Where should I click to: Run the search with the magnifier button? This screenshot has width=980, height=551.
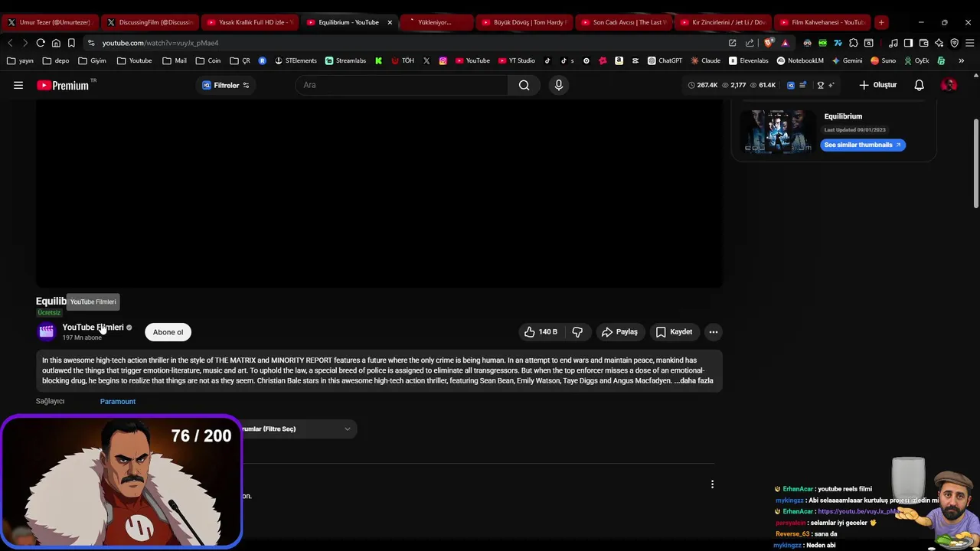(x=524, y=85)
